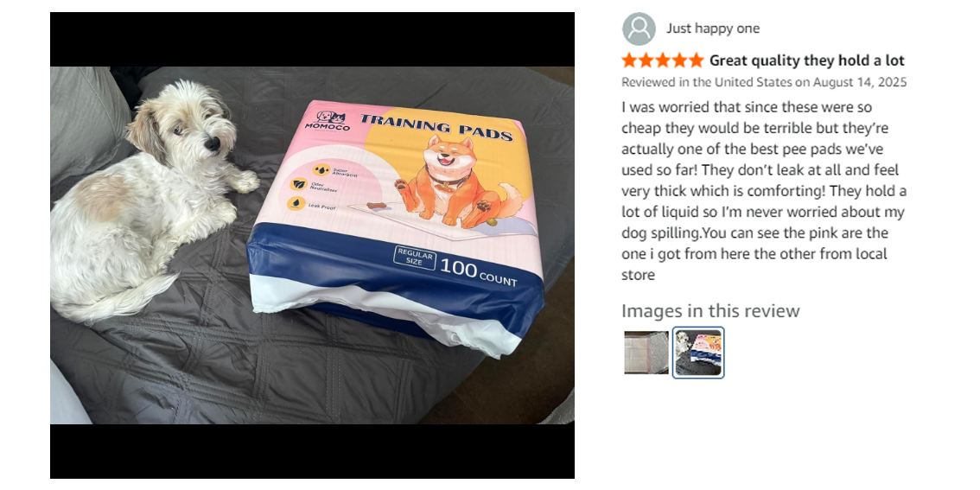Select the second highlighted thumbnail with the dog
The image size is (980, 490).
point(698,353)
